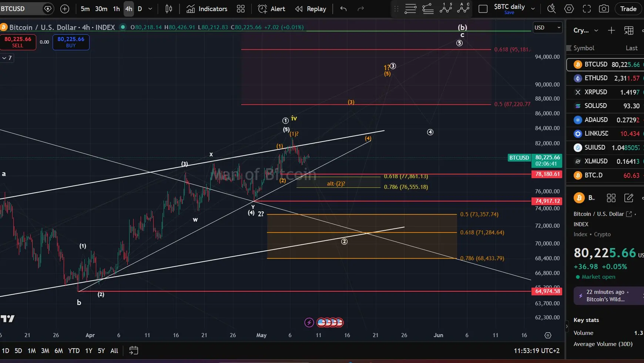Image resolution: width=644 pixels, height=363 pixels.
Task: Select SUIUSD in the watchlist
Action: [x=606, y=147]
